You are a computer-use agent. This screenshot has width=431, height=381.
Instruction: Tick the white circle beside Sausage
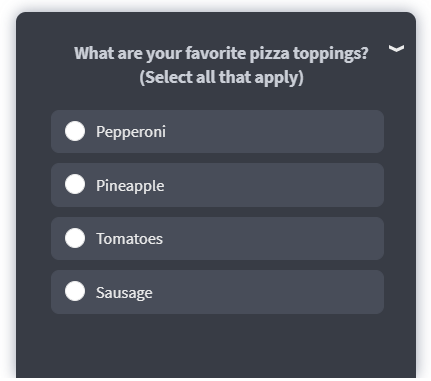pyautogui.click(x=75, y=291)
